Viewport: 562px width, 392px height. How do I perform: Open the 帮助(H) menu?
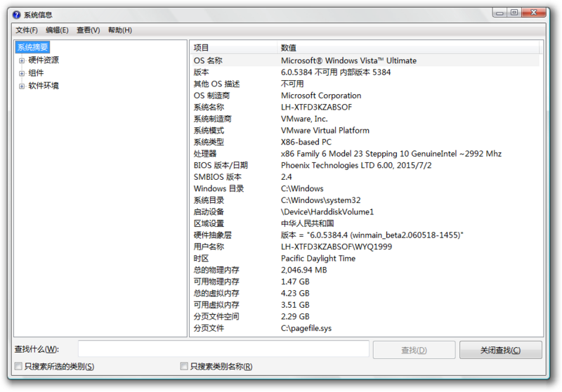(120, 30)
